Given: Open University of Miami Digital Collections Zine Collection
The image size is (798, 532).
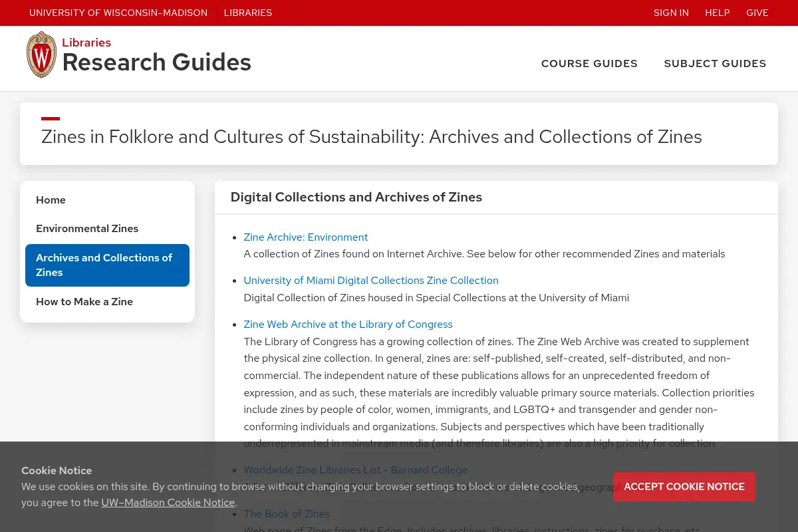Looking at the screenshot, I should (371, 281).
